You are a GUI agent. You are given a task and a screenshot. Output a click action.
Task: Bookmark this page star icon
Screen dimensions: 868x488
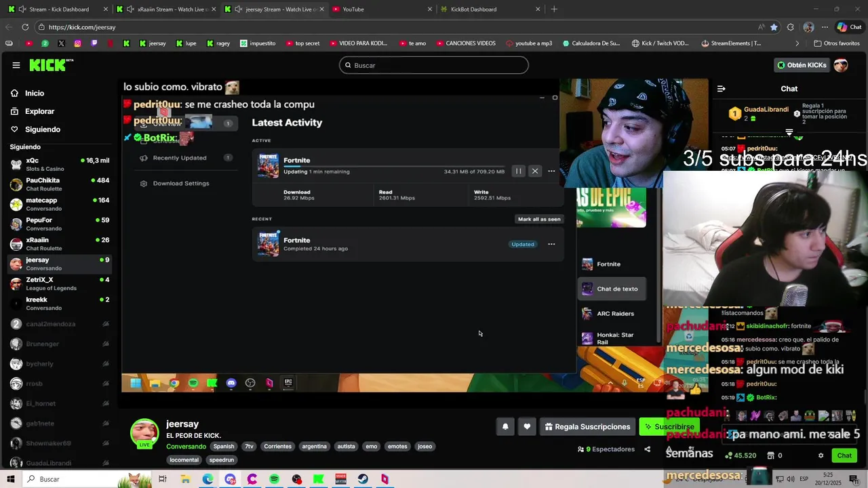coord(774,27)
